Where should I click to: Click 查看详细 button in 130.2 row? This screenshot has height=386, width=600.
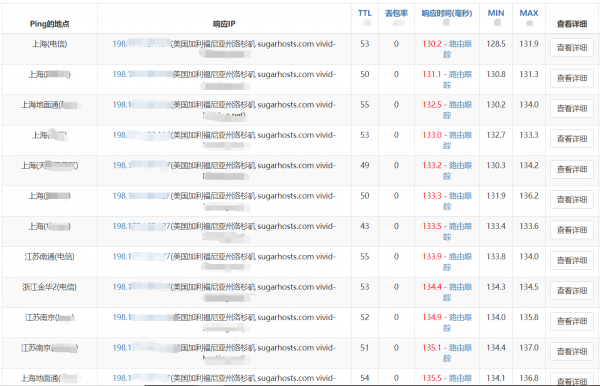click(572, 48)
